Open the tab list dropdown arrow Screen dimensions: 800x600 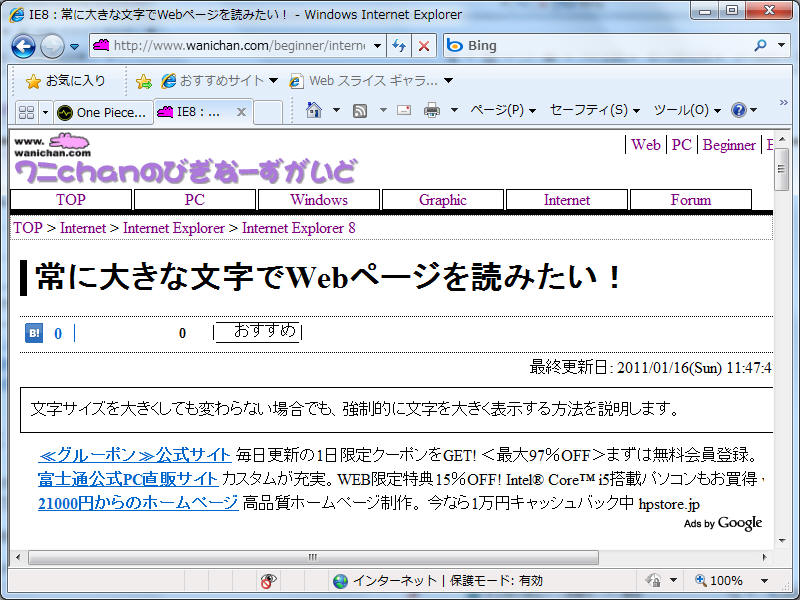[45, 112]
